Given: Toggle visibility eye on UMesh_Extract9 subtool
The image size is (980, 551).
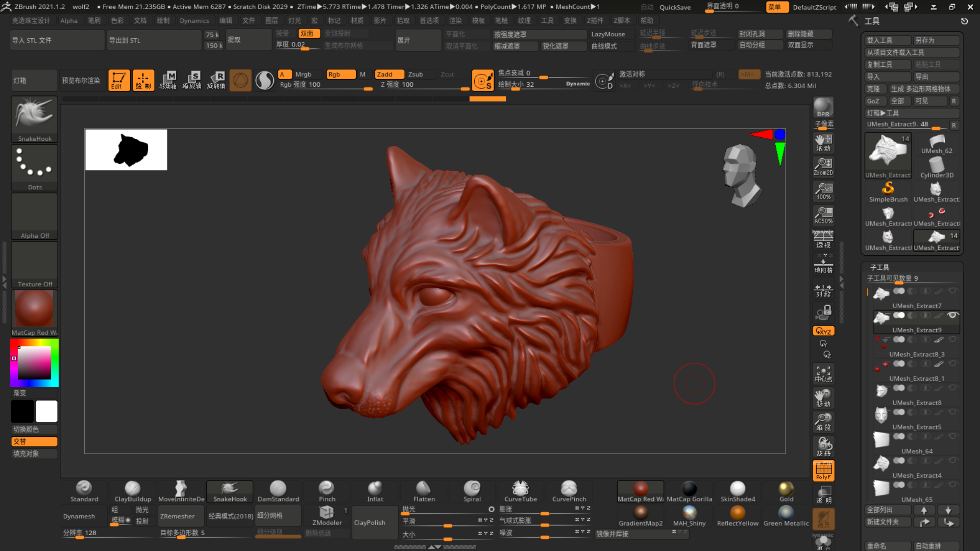Looking at the screenshot, I should click(953, 315).
